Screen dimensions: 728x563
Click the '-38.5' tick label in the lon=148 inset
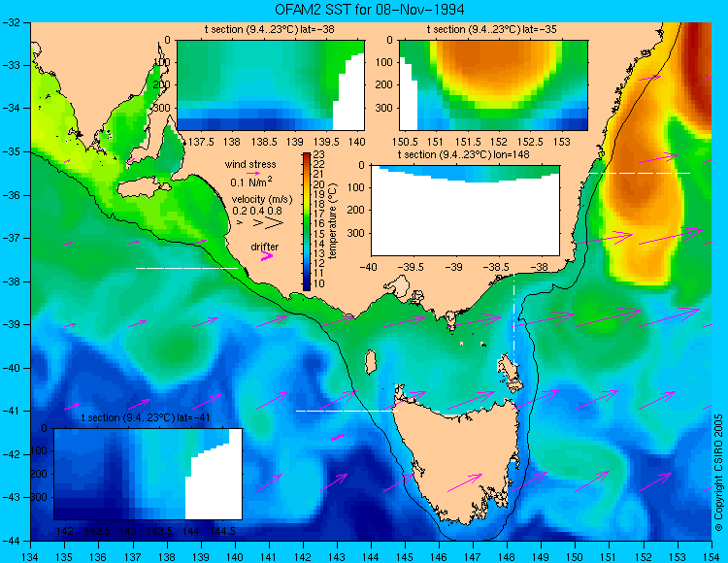[497, 267]
